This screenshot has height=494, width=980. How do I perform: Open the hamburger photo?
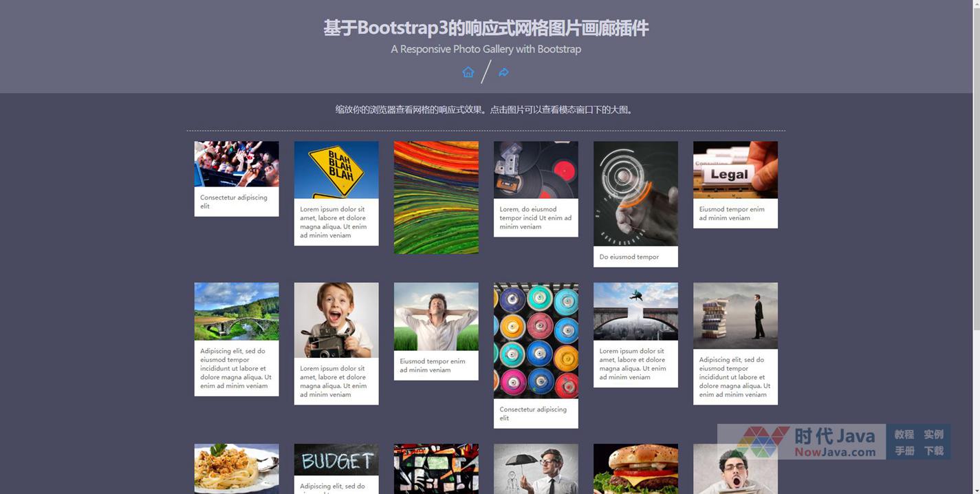[635, 468]
